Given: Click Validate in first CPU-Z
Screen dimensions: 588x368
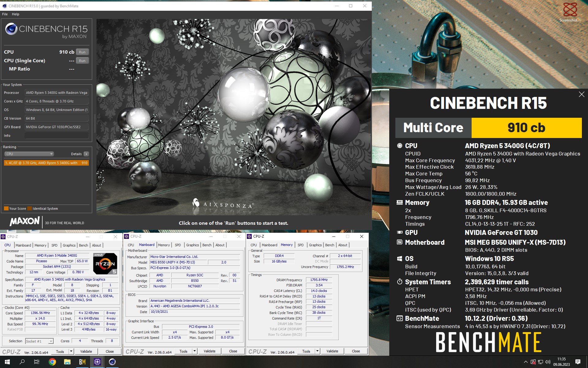Looking at the screenshot, I should [86, 351].
